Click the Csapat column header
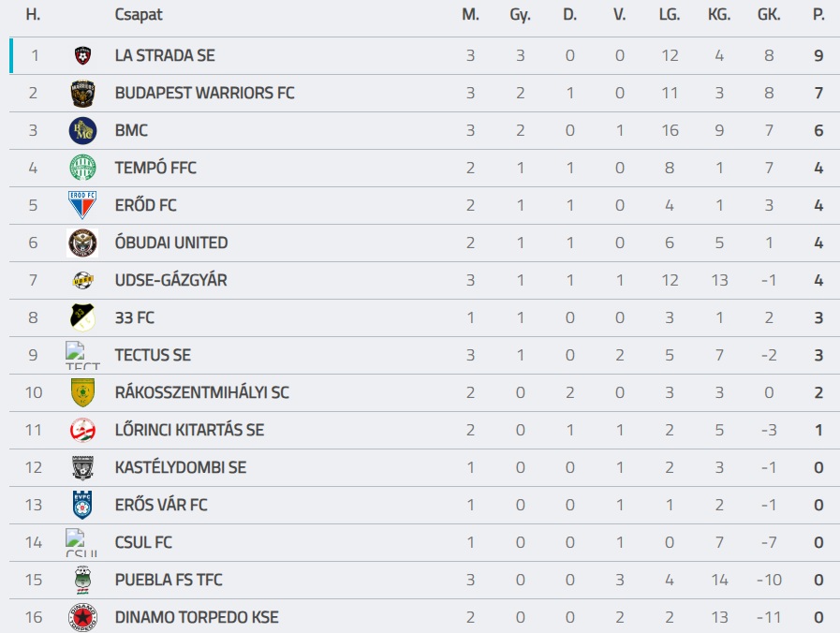This screenshot has width=840, height=633. [139, 14]
